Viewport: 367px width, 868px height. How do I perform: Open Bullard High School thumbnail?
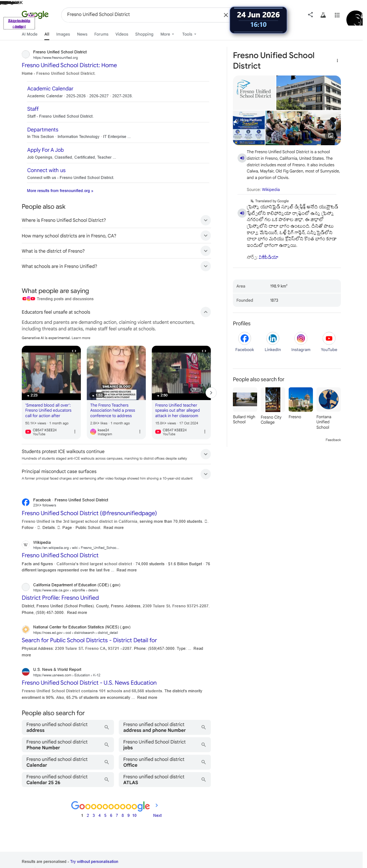(245, 400)
